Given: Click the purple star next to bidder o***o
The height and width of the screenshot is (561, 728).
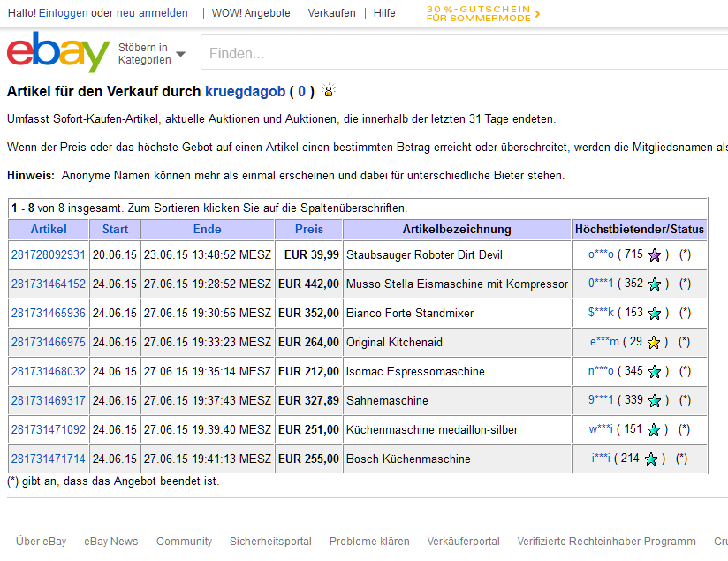Looking at the screenshot, I should tap(655, 255).
